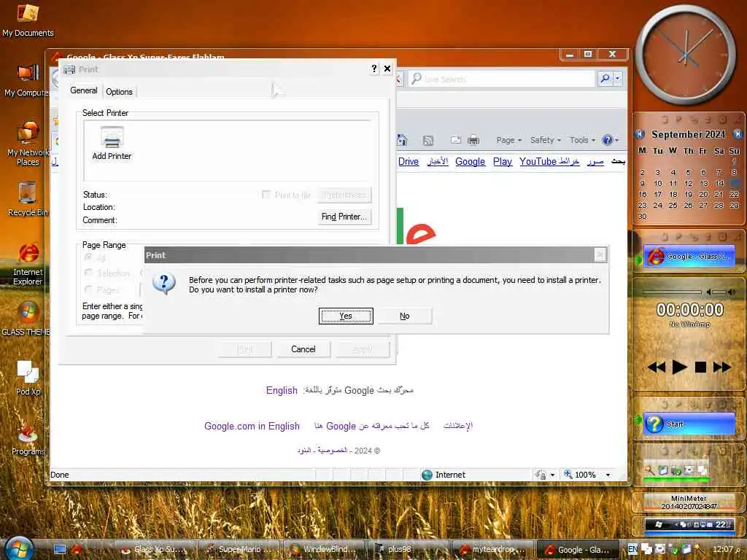Viewport: 747px width, 560px height.
Task: Launch Internet Explorer from the desktop
Action: coord(28,264)
